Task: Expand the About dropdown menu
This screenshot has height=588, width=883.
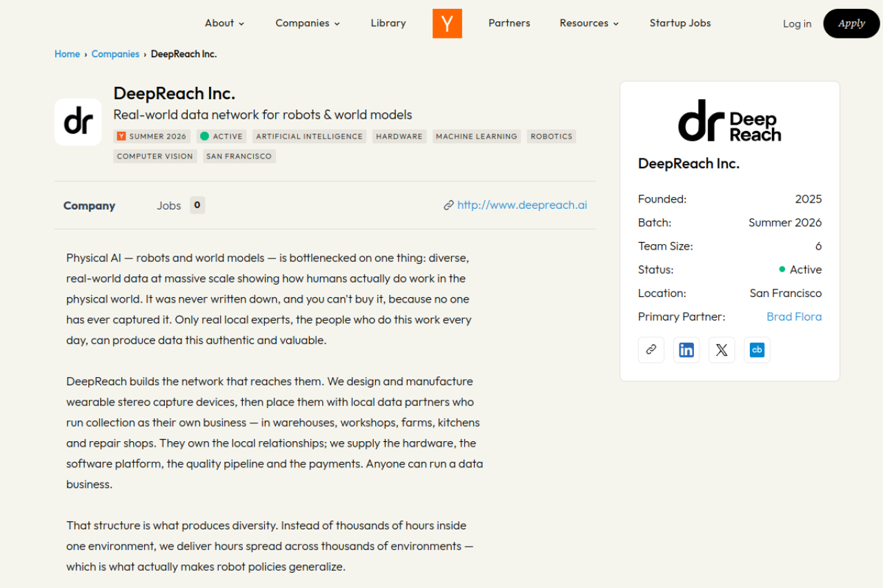Action: pos(225,23)
